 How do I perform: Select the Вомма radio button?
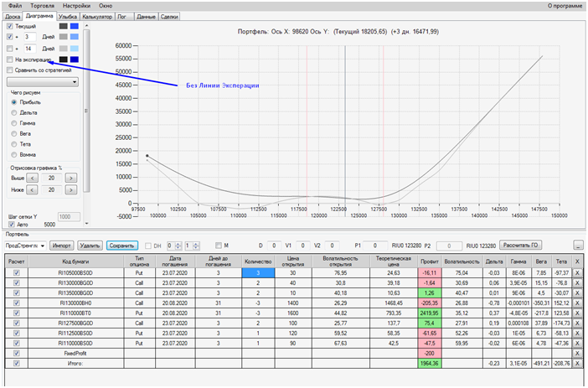coord(14,154)
